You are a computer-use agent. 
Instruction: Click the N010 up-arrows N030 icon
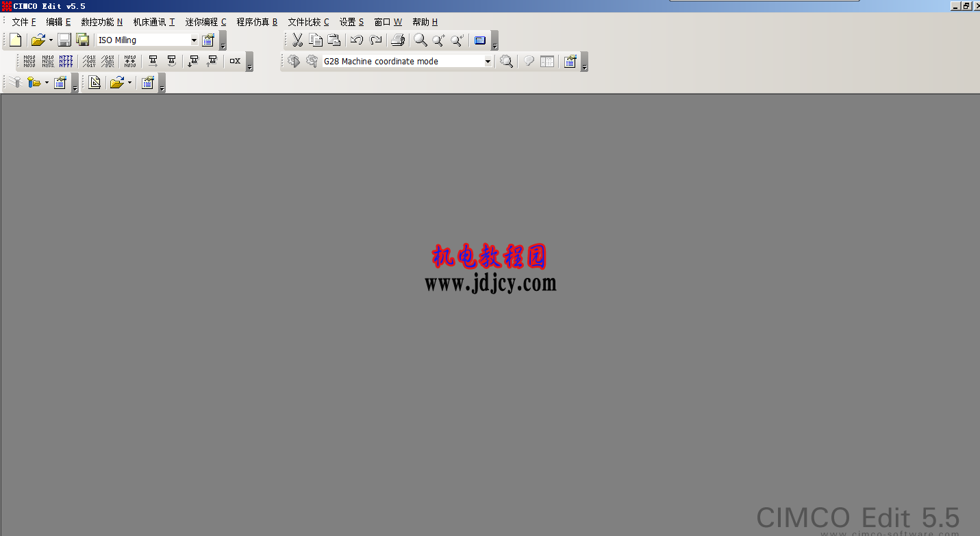[130, 62]
